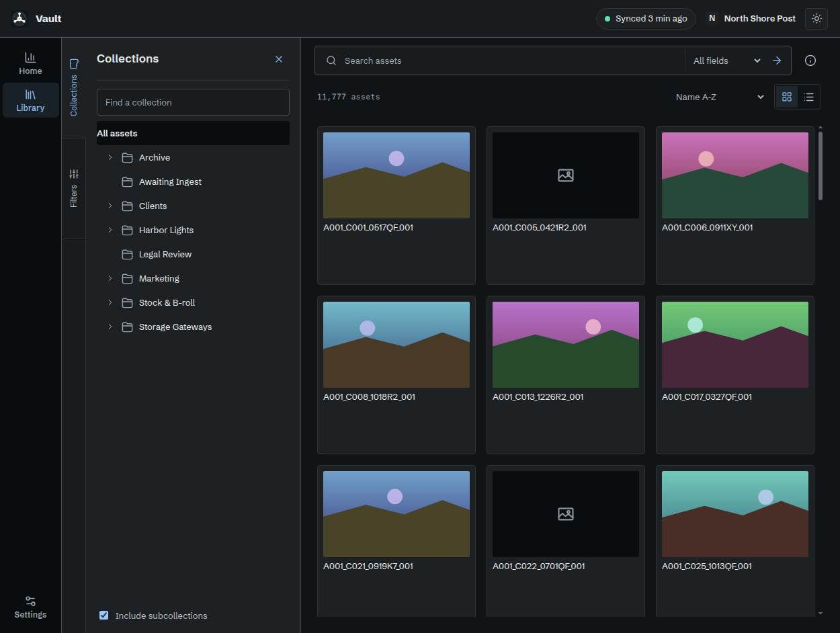Close the Collections panel

pyautogui.click(x=279, y=59)
